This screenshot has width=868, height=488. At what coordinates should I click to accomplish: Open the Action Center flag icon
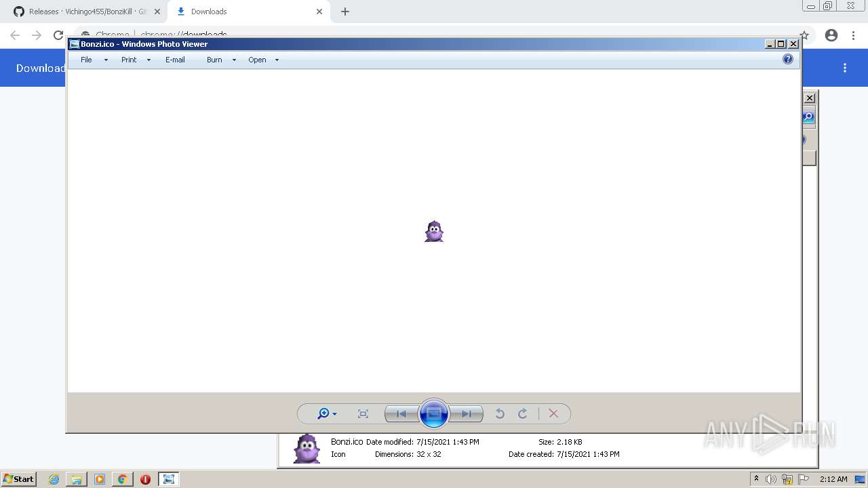(x=804, y=479)
